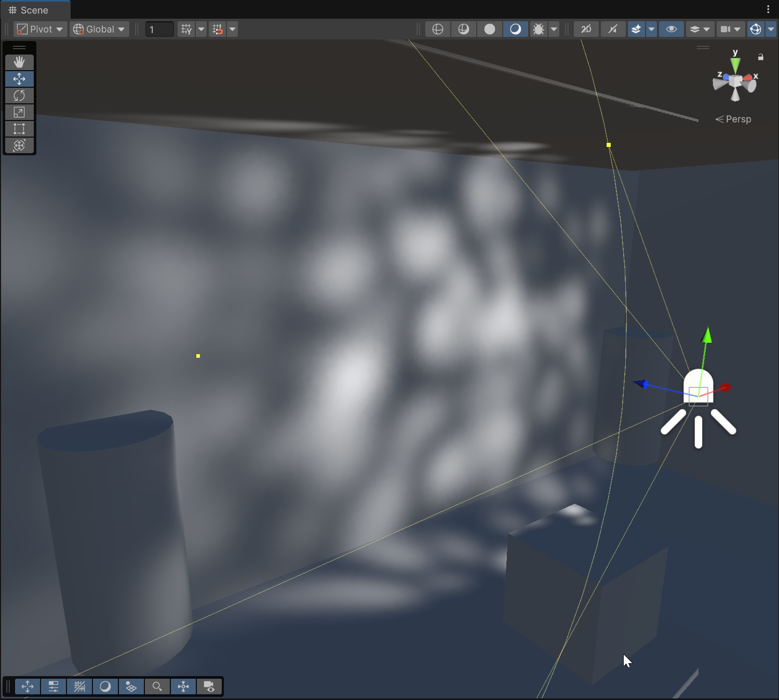779x700 pixels.
Task: Open the Scene camera settings dropdown
Action: click(x=731, y=29)
